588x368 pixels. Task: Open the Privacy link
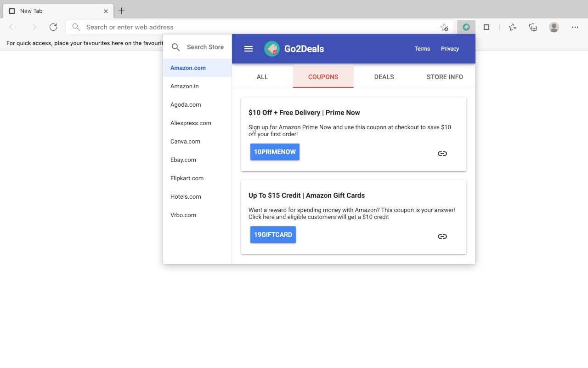point(450,49)
